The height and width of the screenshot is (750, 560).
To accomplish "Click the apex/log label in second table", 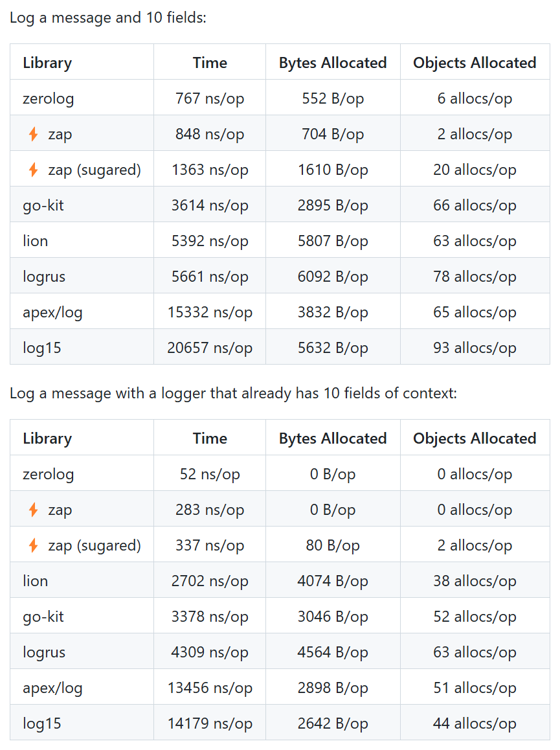I will coord(52,688).
